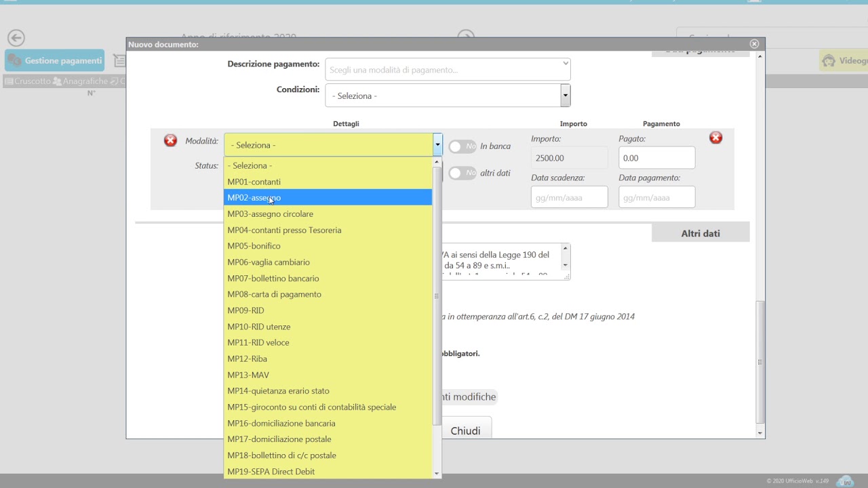This screenshot has height=488, width=868.
Task: Choose MP01-contanti payment method
Action: [x=254, y=182]
